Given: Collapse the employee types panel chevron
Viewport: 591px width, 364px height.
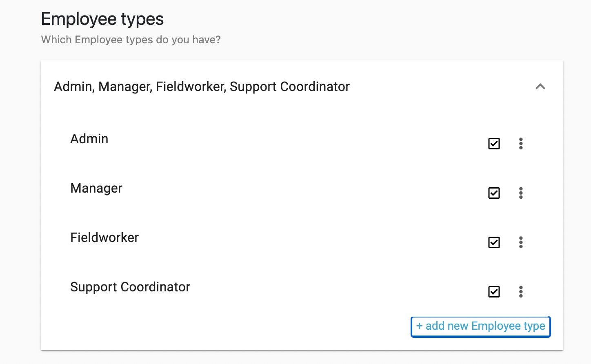Looking at the screenshot, I should coord(540,87).
